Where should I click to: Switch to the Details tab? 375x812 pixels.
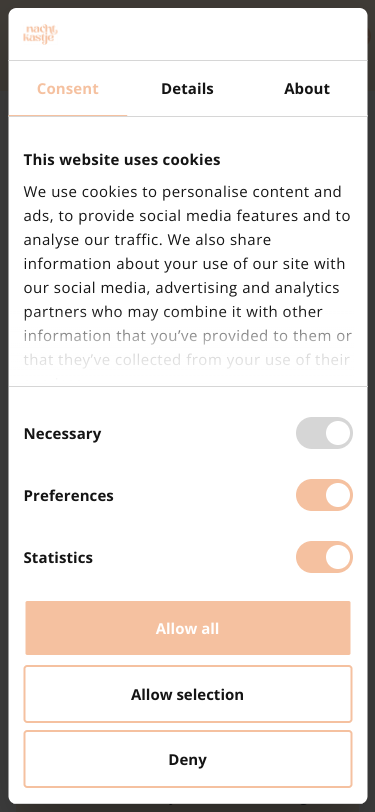pos(187,89)
